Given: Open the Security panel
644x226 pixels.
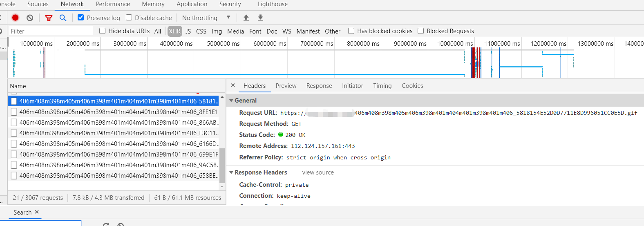Looking at the screenshot, I should [230, 4].
